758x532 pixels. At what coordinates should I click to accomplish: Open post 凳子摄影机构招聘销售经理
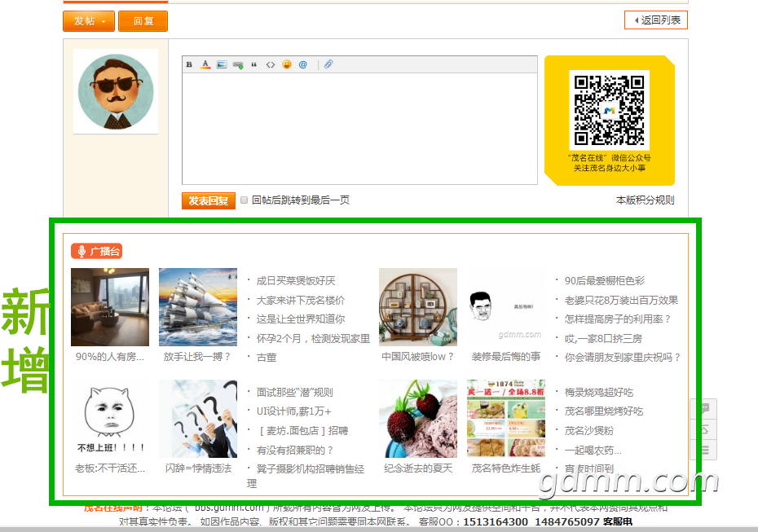(306, 476)
